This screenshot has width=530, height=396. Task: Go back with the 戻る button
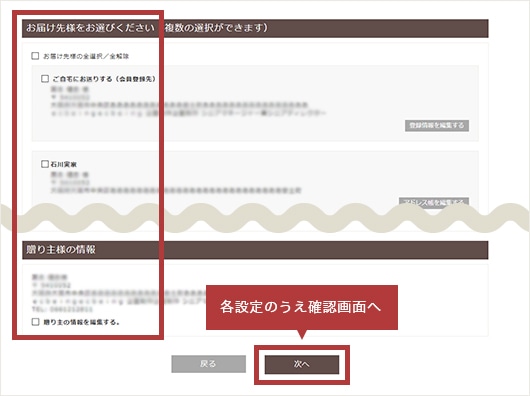click(209, 364)
